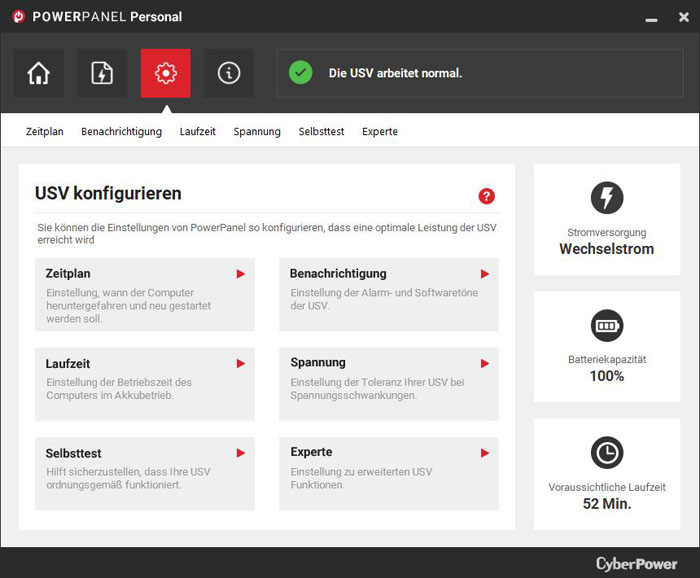Click 'Die USV arbeitet normal.' status text
Screen dimensions: 700x578
click(x=395, y=73)
